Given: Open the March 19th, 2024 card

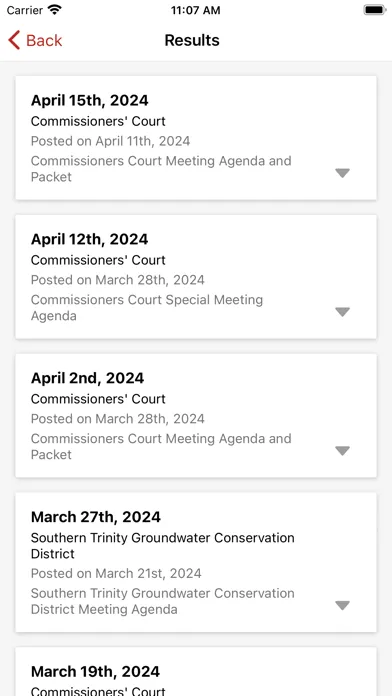Looking at the screenshot, I should point(196,671).
